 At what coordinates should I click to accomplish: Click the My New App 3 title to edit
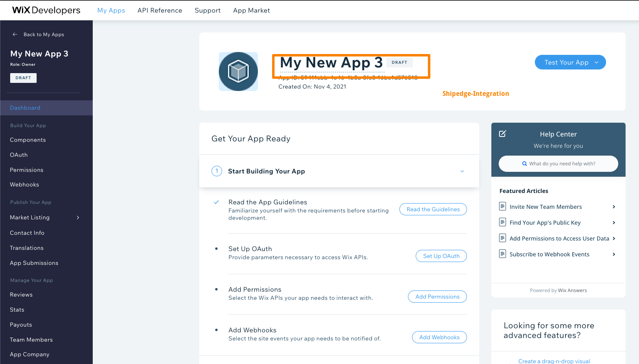click(x=331, y=63)
